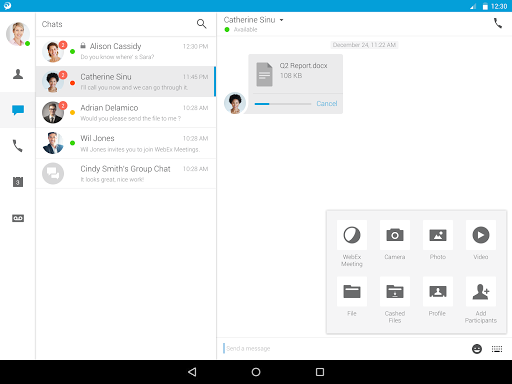Viewport: 512px width, 384px height.
Task: Open Cindy Smith's Group Chat
Action: click(x=126, y=174)
